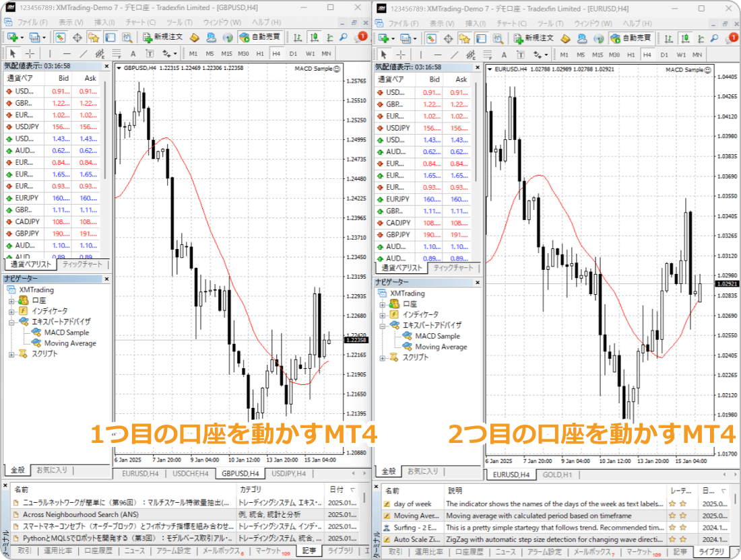Collapse エキスパートアドバイザ in the left window Navigator
Screen dimensions: 741x560
(x=11, y=322)
